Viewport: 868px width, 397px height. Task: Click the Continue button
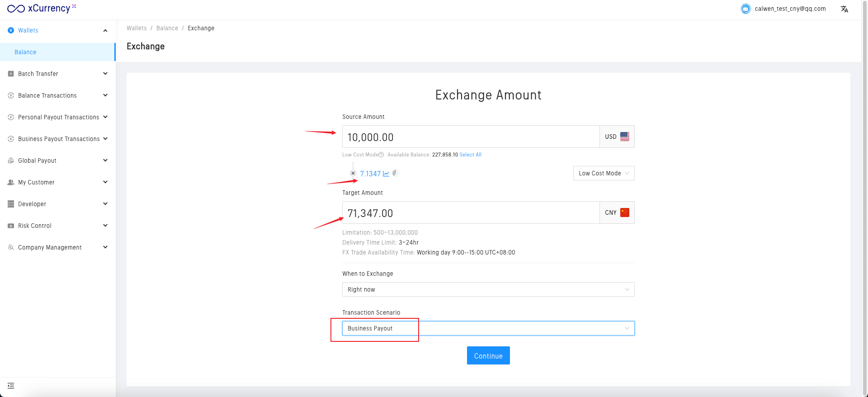[488, 356]
